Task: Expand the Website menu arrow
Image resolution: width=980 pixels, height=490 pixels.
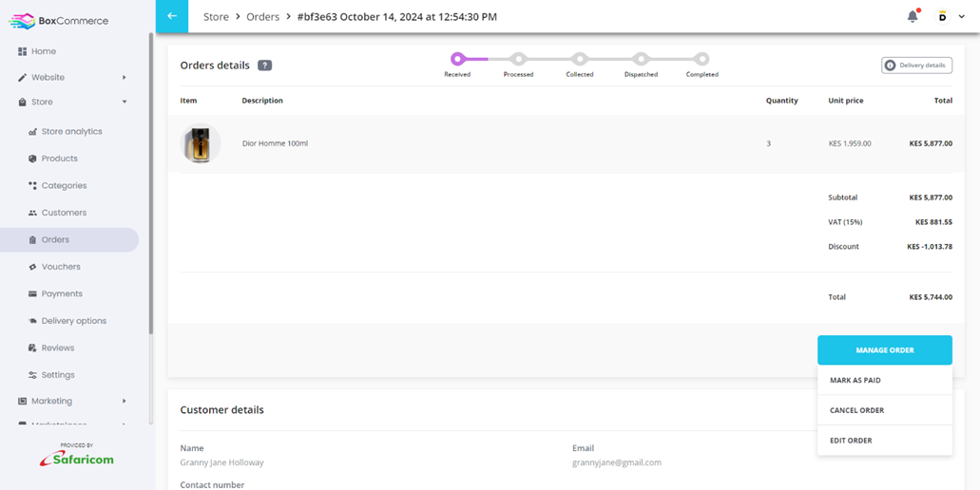Action: point(125,78)
